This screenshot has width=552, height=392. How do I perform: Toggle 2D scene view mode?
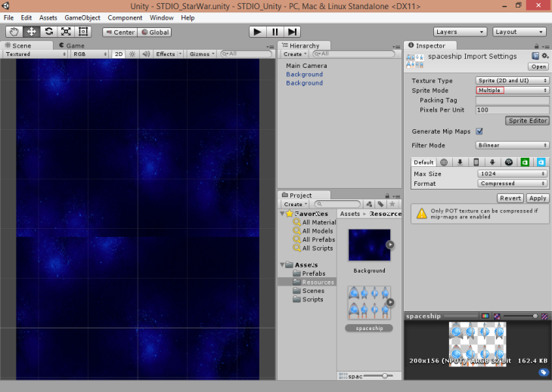(119, 54)
